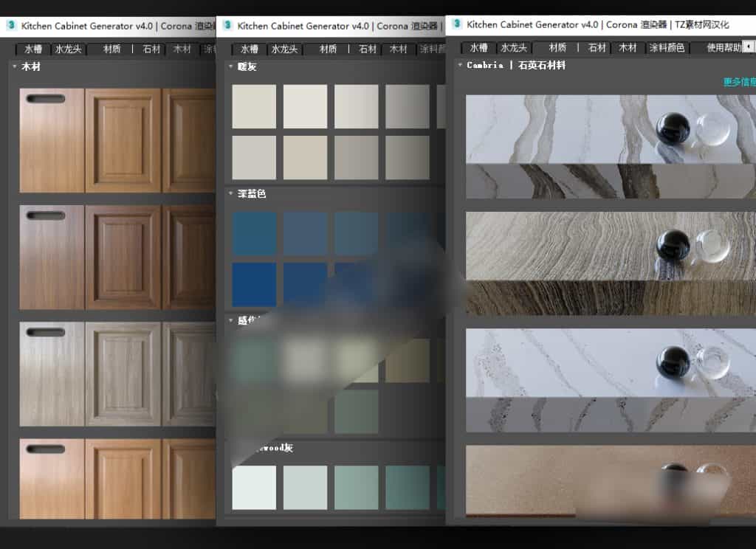The height and width of the screenshot is (549, 756).
Task: Collapse the Cambria 石英石材料 section header
Action: point(459,65)
